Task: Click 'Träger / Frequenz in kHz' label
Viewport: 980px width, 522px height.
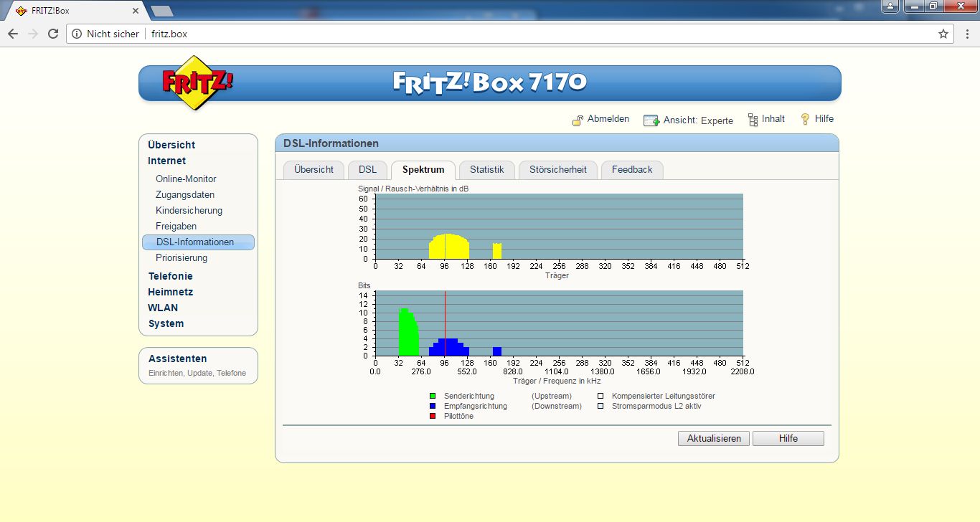Action: click(557, 381)
